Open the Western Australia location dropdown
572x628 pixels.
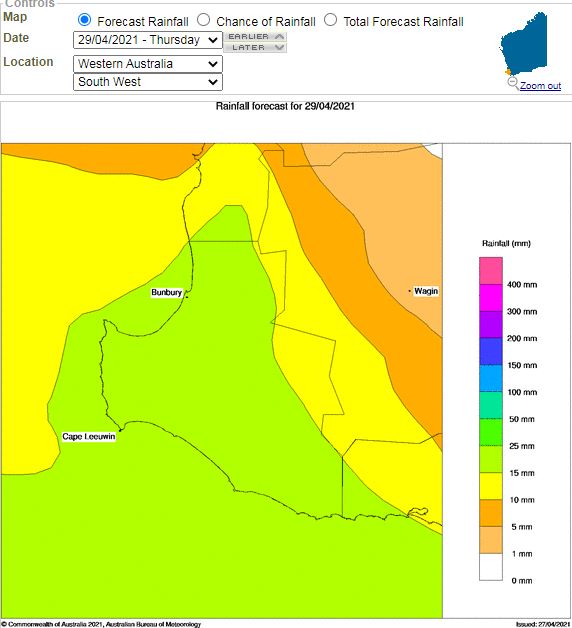pyautogui.click(x=148, y=64)
